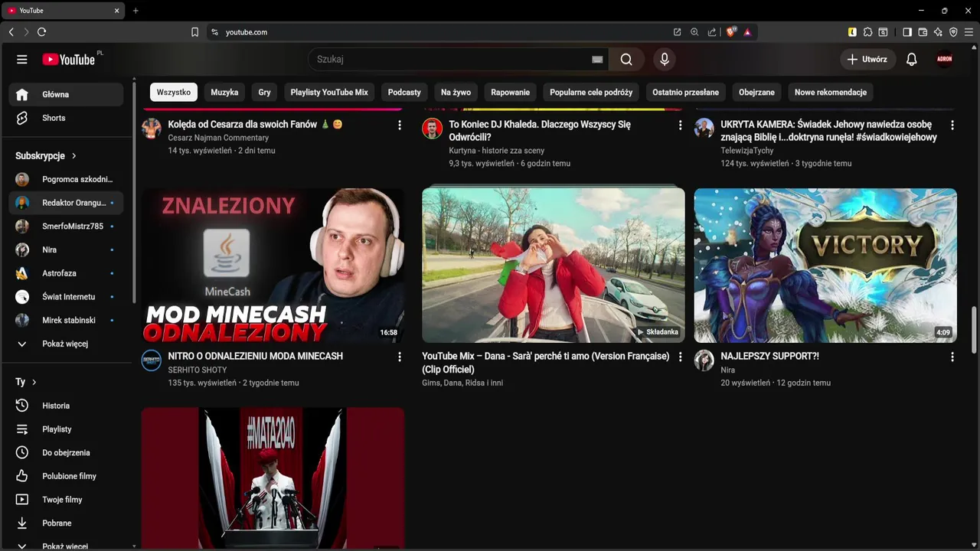Open options menu for Kolęda od Cesarza video
980x551 pixels.
tap(399, 125)
